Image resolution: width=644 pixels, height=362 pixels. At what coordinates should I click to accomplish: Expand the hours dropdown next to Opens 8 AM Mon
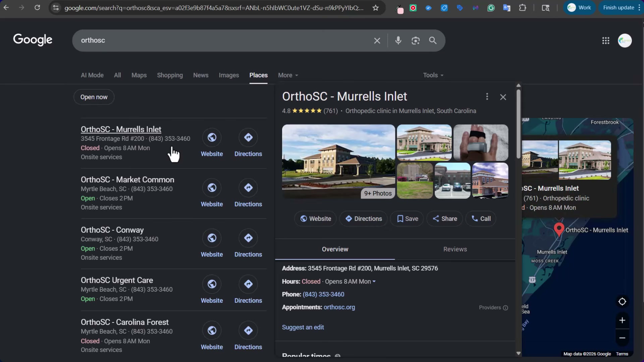click(374, 282)
